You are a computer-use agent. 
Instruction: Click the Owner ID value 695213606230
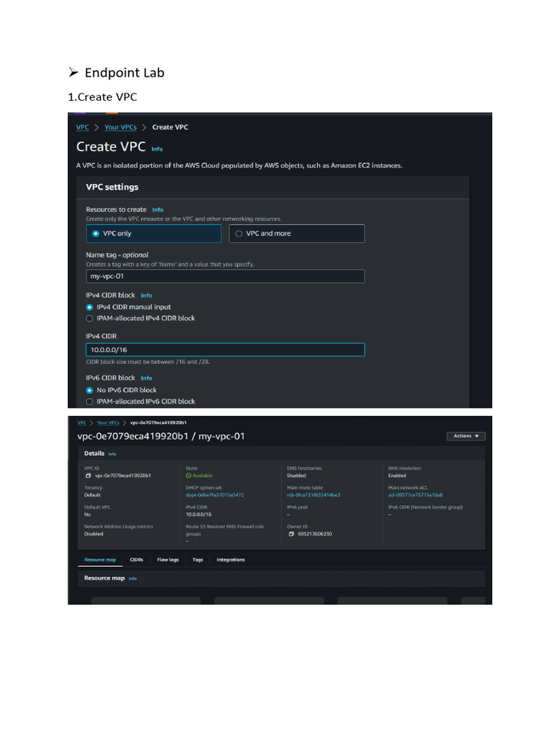tap(315, 534)
